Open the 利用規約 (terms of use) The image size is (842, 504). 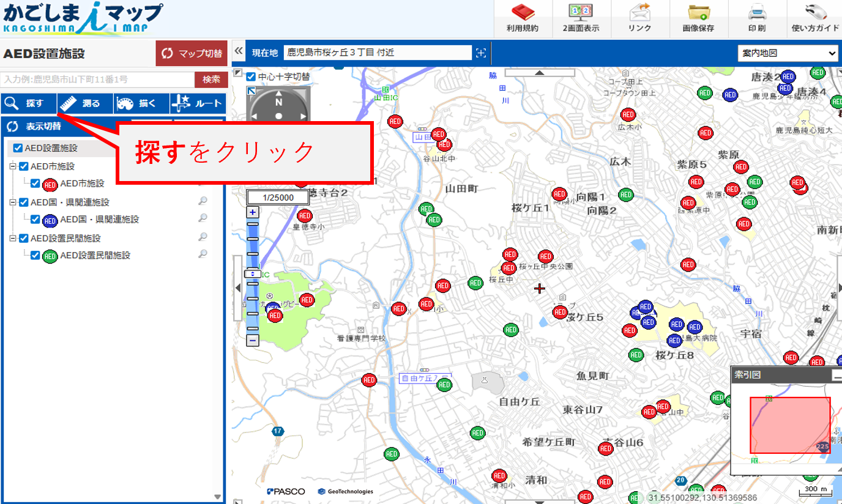[523, 17]
